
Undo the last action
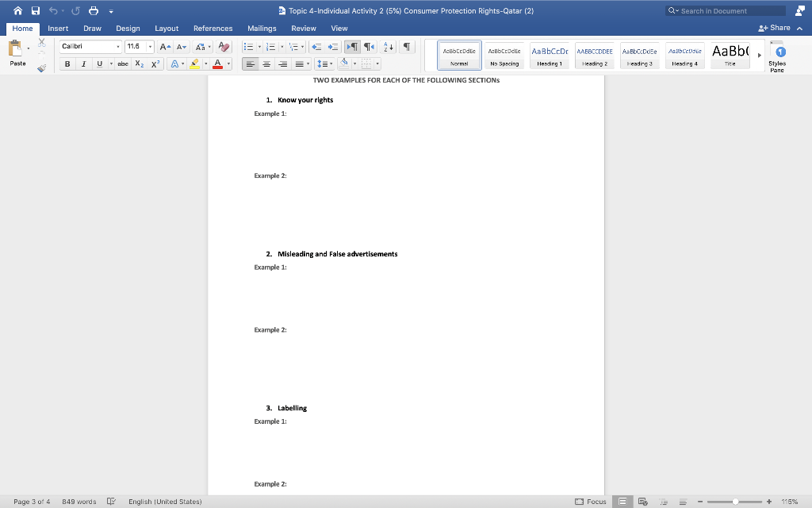pyautogui.click(x=53, y=11)
